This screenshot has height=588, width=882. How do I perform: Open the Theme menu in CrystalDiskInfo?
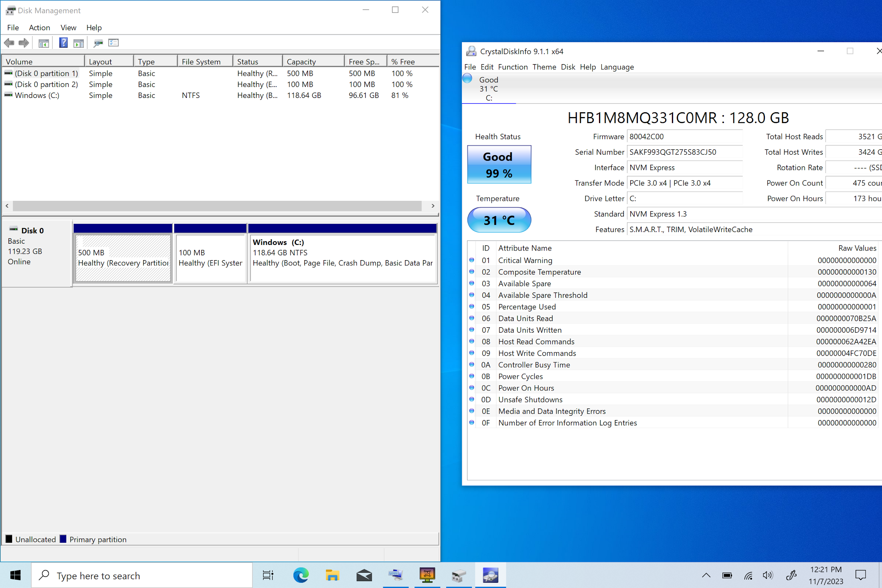tap(544, 67)
